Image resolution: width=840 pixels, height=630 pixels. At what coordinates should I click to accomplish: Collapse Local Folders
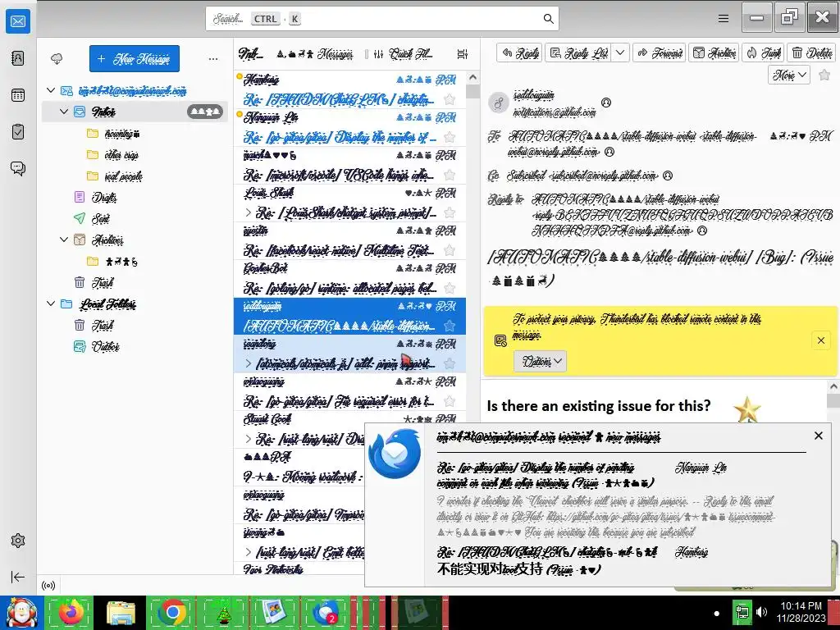coord(51,304)
